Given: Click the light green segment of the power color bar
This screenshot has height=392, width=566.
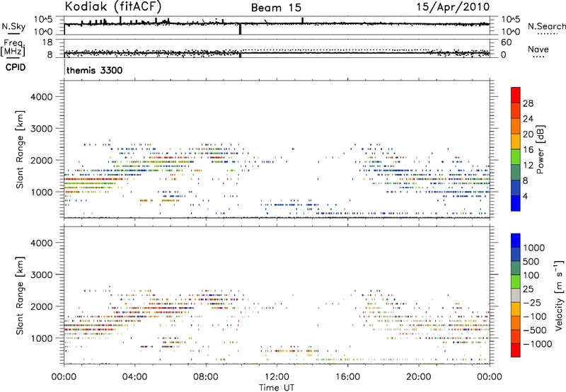Looking at the screenshot, I should pyautogui.click(x=516, y=157).
